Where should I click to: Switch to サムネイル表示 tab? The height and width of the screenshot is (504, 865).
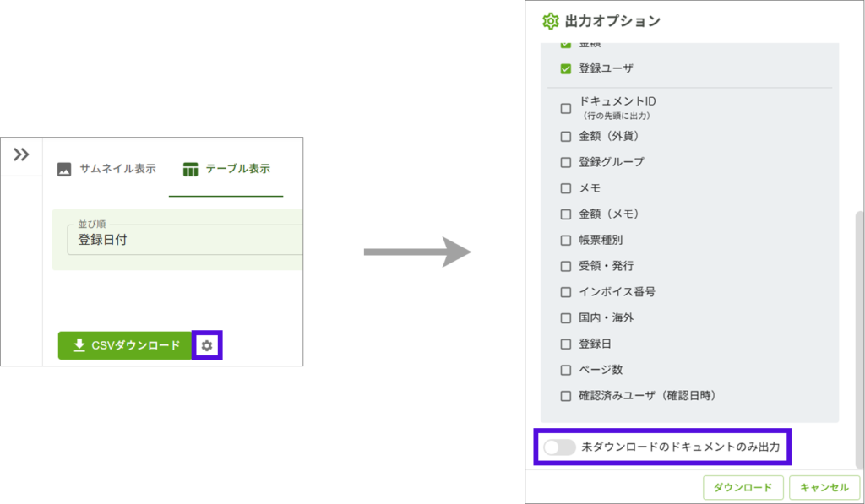(x=106, y=169)
